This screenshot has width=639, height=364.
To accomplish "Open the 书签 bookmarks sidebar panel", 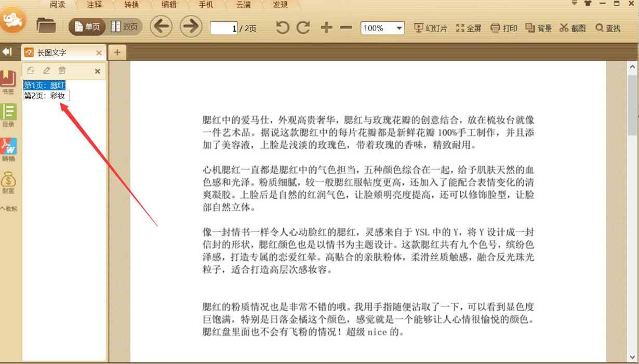I will (x=8, y=83).
